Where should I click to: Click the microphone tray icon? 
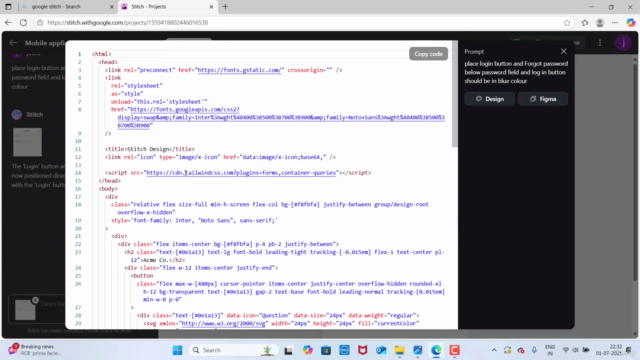click(534, 350)
